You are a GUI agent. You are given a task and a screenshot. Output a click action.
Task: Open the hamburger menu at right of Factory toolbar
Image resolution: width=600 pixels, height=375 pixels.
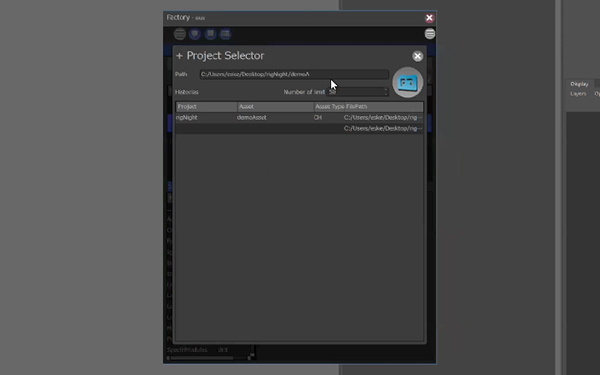coord(430,34)
